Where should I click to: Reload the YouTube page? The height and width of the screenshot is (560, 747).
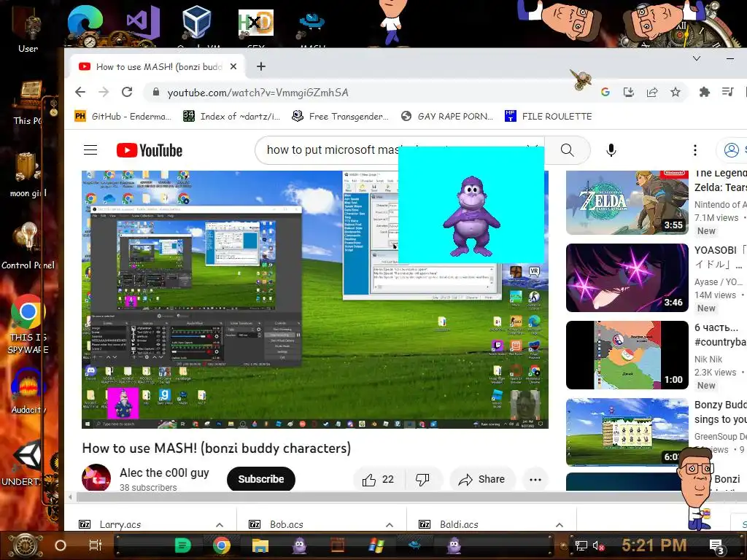pos(127,92)
